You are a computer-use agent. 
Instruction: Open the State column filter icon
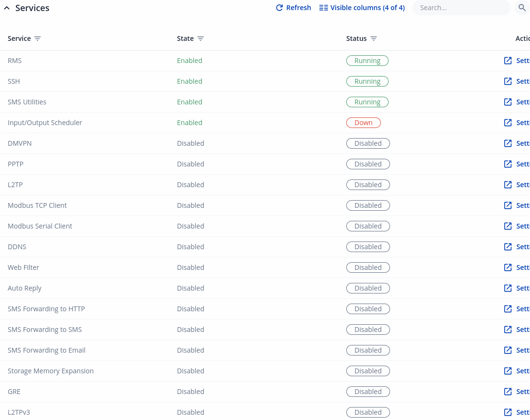click(201, 38)
